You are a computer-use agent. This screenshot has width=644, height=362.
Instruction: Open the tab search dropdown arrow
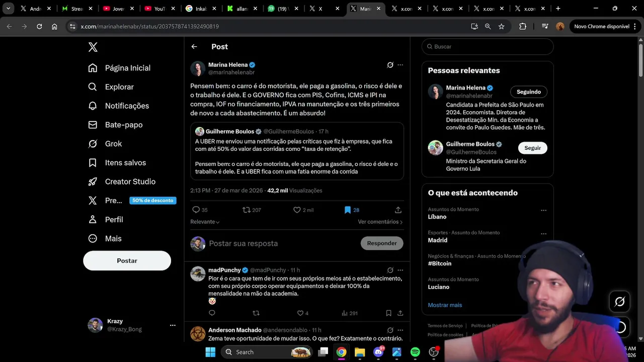[9, 9]
